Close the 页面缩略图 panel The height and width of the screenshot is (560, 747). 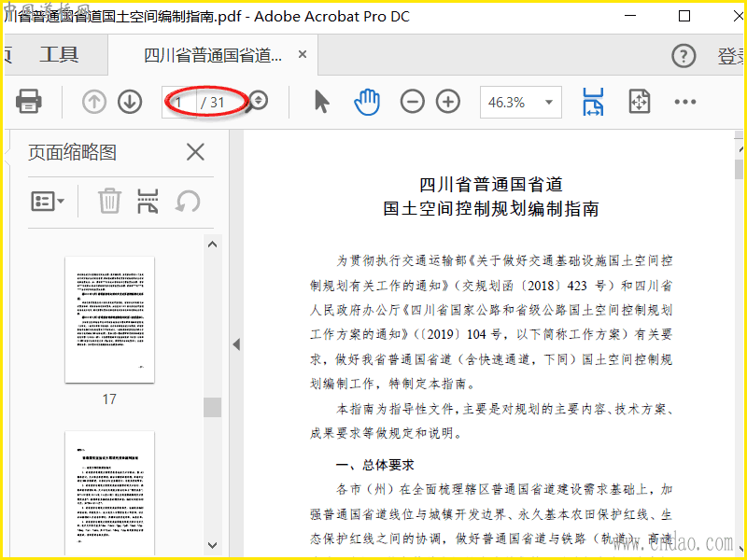195,152
